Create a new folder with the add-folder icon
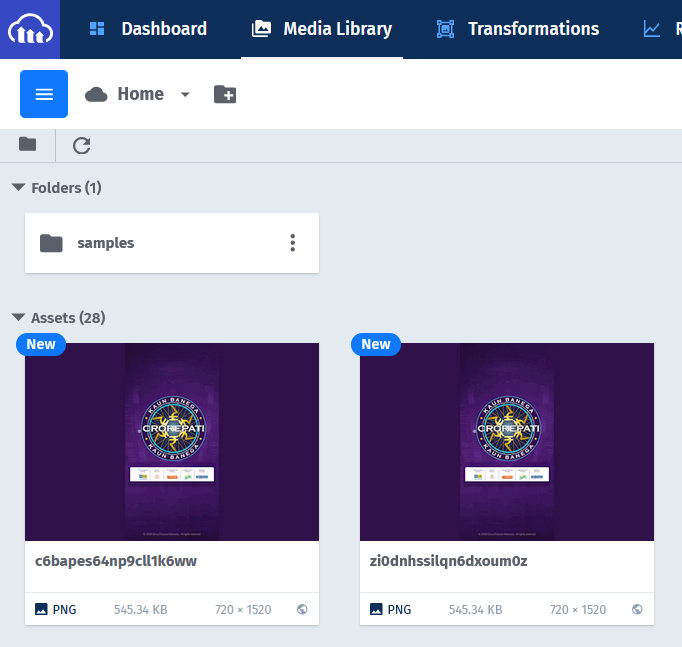682x647 pixels. point(225,94)
